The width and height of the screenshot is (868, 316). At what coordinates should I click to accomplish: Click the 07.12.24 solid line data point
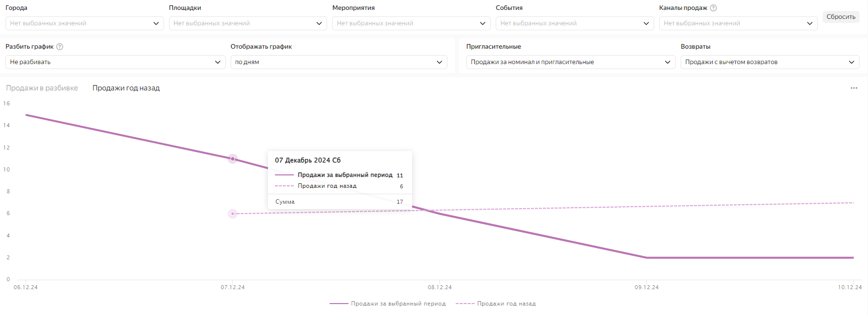(x=233, y=159)
